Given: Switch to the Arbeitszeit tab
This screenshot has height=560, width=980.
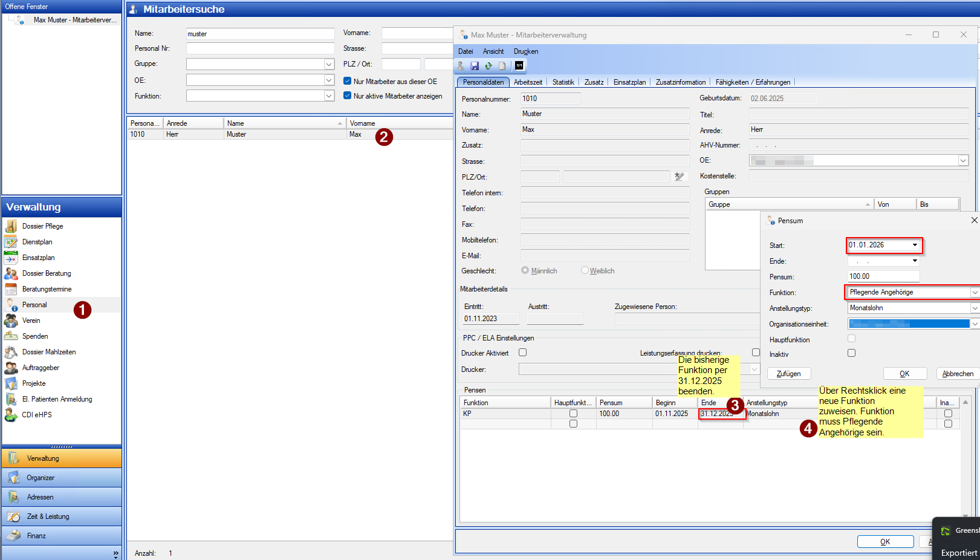Looking at the screenshot, I should point(528,82).
